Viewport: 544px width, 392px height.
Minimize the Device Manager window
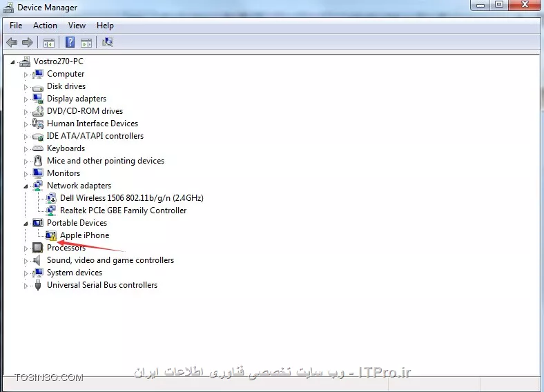pos(480,6)
